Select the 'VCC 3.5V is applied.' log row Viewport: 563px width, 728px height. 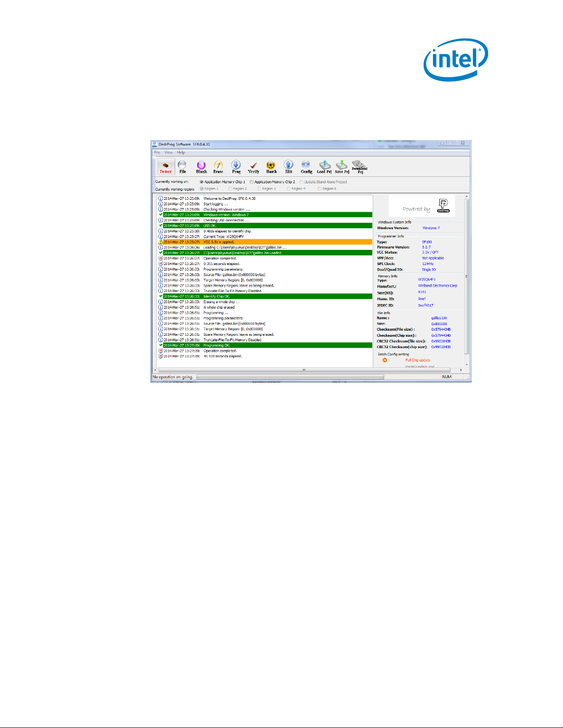267,242
